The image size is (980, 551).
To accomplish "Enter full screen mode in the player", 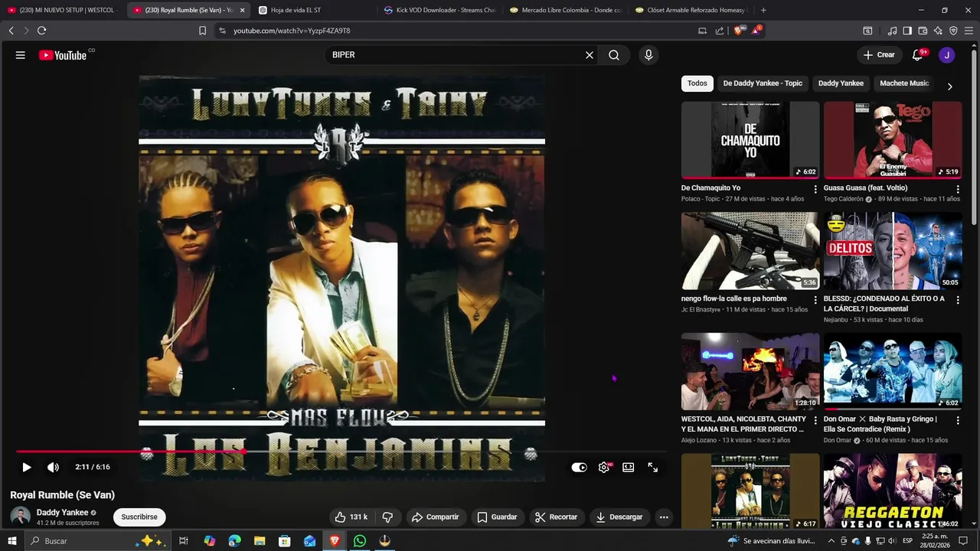I will [653, 468].
